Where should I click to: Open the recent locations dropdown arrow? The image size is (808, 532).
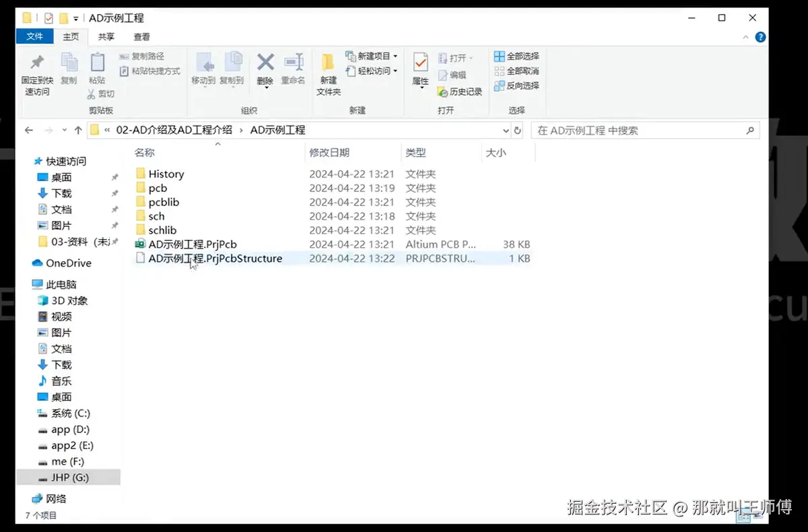(64, 130)
